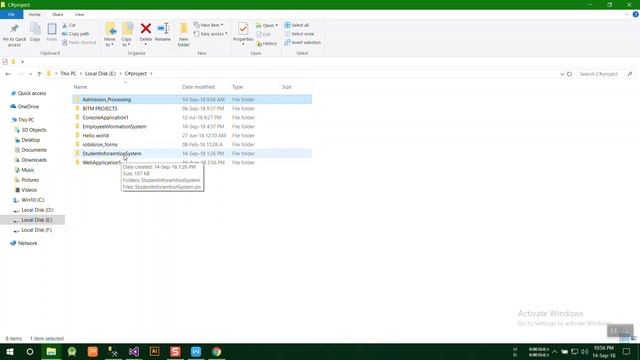Screen dimensions: 640x360
Task: Open Local Disk (D:) in navigation pane
Action: tap(37, 210)
